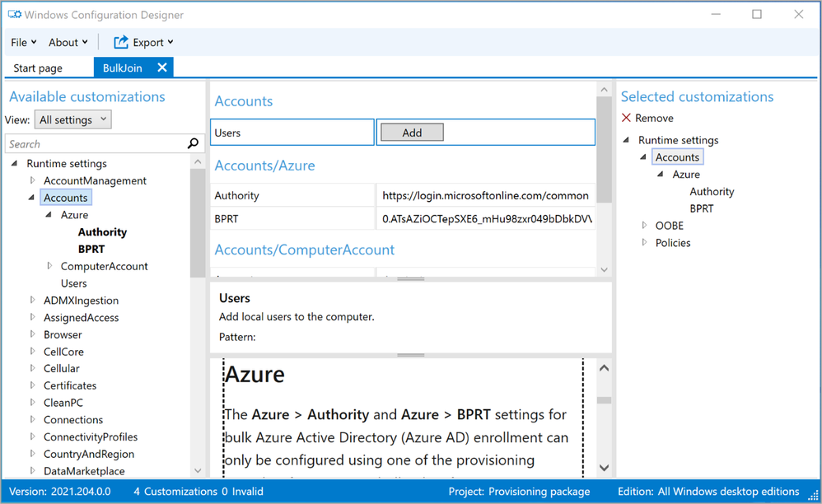
Task: Click the Authority URL value field
Action: tap(485, 195)
